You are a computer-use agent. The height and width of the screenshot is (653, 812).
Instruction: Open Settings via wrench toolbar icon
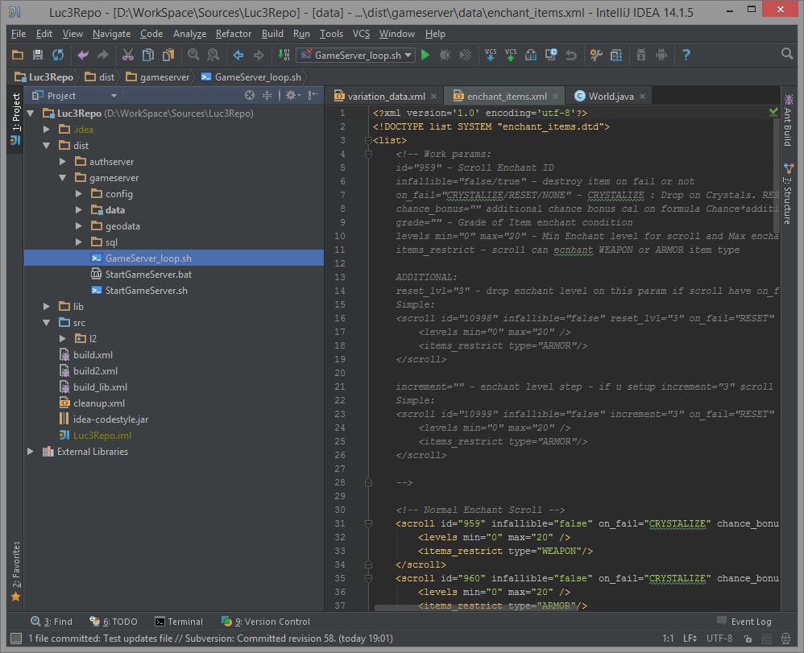597,55
